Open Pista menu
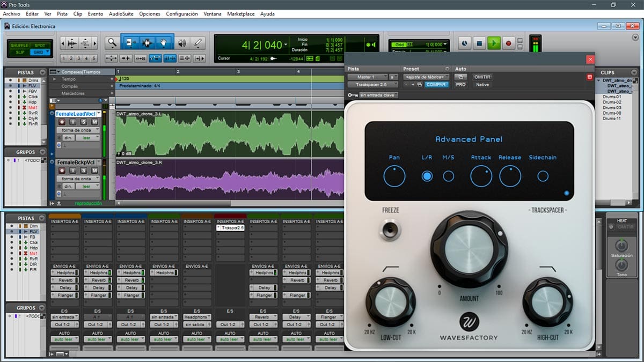This screenshot has height=362, width=644. click(62, 14)
